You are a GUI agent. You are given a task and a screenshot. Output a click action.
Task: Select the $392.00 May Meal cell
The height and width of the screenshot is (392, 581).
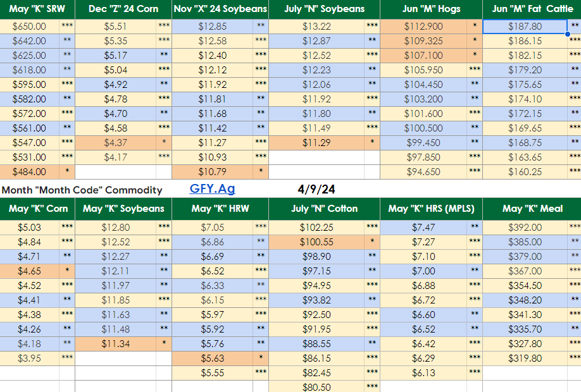coord(525,228)
